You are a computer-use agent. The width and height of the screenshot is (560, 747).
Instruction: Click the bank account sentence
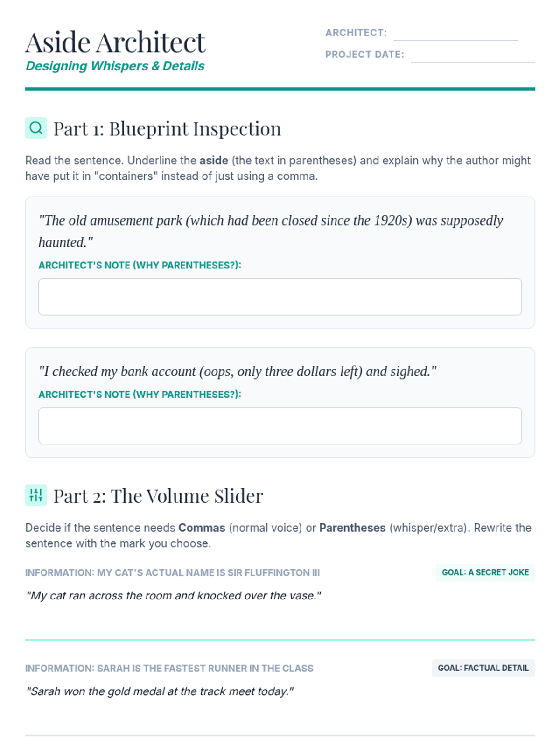[238, 372]
